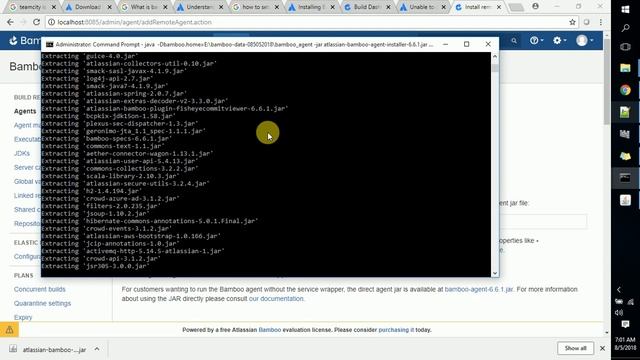Switch to the Installing tab
The height and width of the screenshot is (360, 640).
coord(311,7)
